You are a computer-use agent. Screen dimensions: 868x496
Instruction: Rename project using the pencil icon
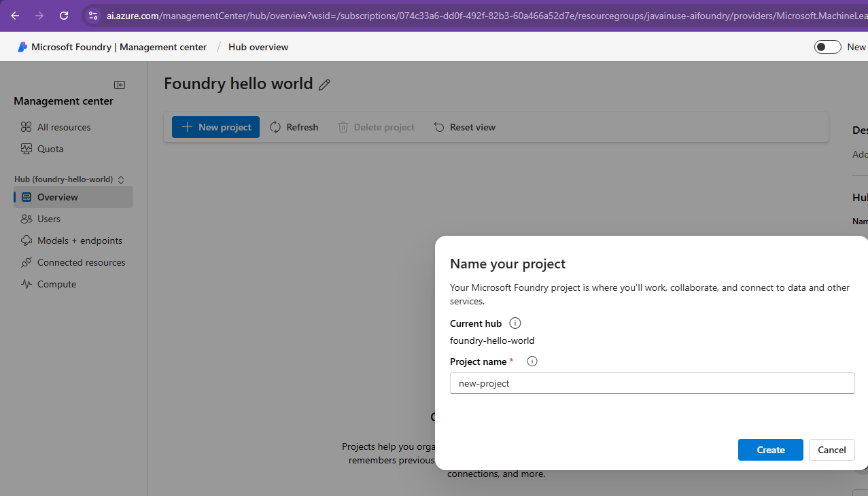point(324,84)
